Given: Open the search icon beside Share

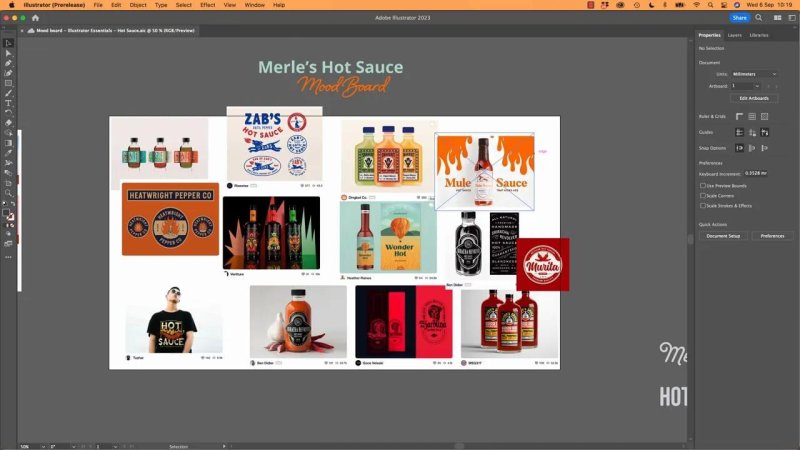Looking at the screenshot, I should click(759, 18).
